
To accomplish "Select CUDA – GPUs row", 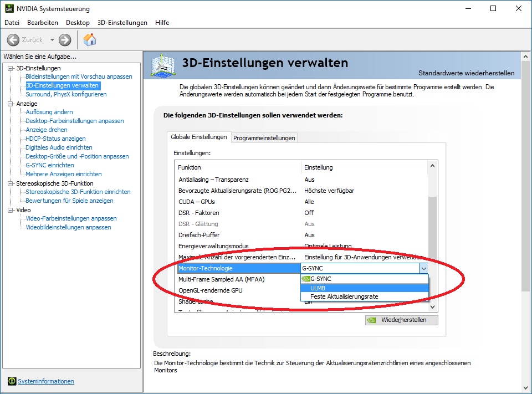I will (x=302, y=202).
